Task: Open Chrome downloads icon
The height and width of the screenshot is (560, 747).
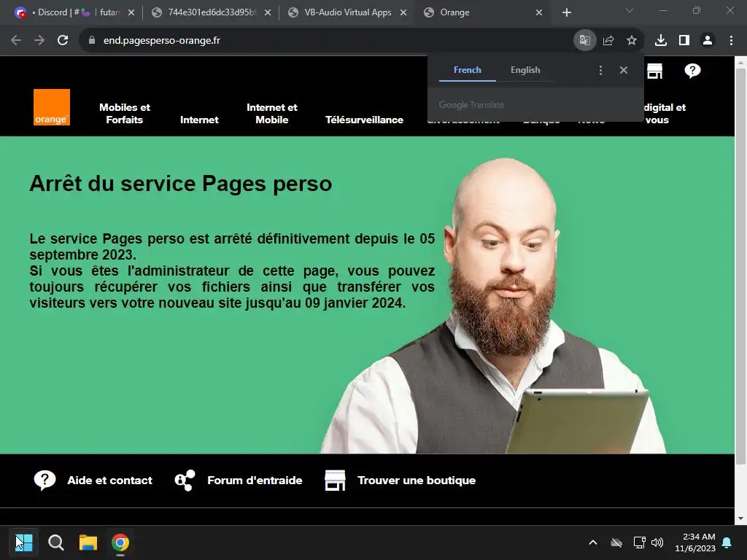Action: (661, 41)
